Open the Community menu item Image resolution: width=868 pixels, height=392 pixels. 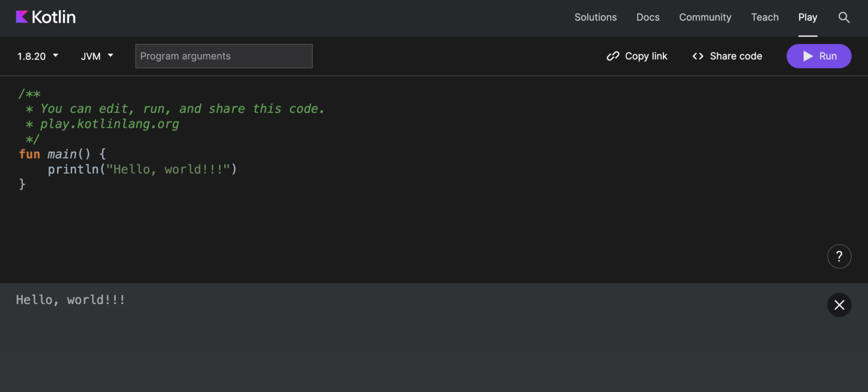click(705, 18)
